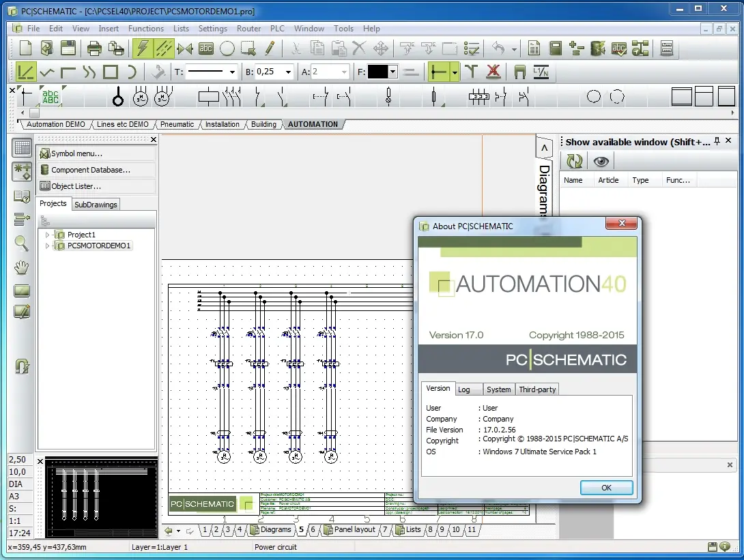Select the abc Text tool
Viewport: 744px width, 560px height.
pyautogui.click(x=205, y=48)
